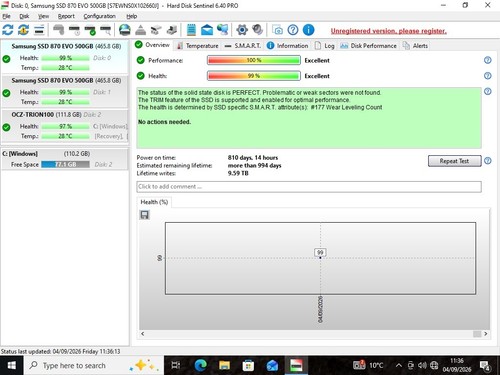
Task: Select the Overview tab
Action: (153, 45)
